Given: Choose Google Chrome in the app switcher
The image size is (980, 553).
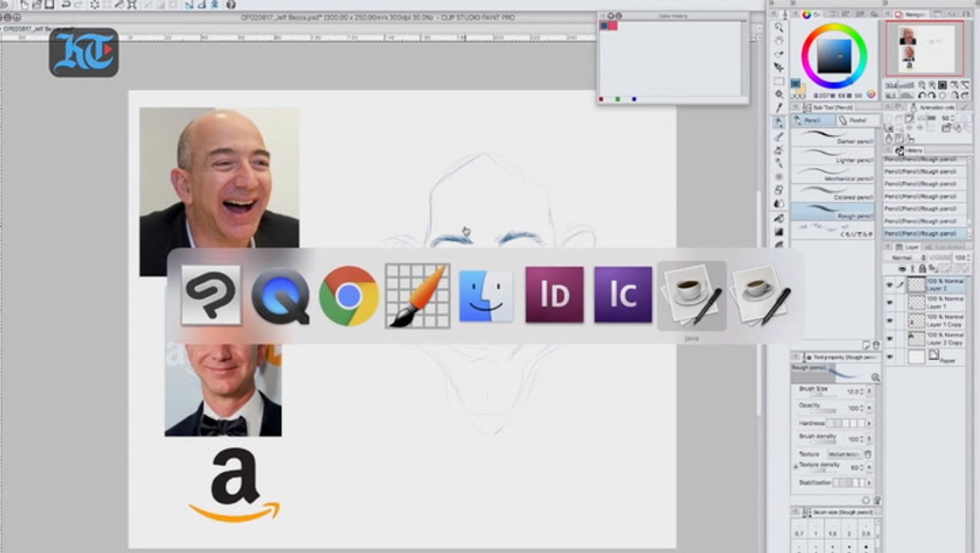Looking at the screenshot, I should point(349,296).
